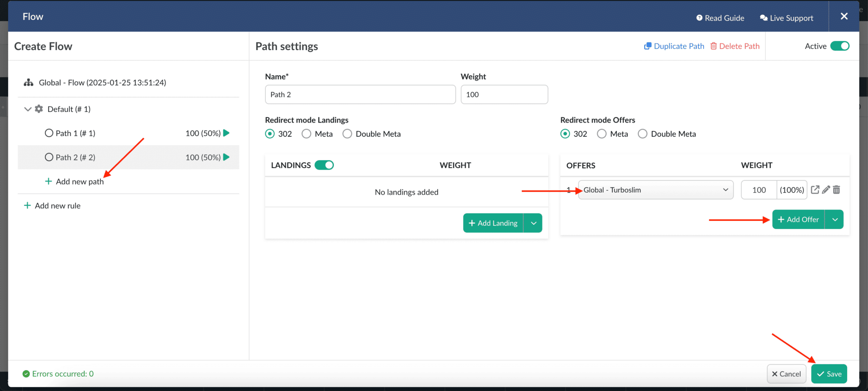The width and height of the screenshot is (868, 391).
Task: Edit the Turboslim offer with pencil icon
Action: [x=826, y=190]
